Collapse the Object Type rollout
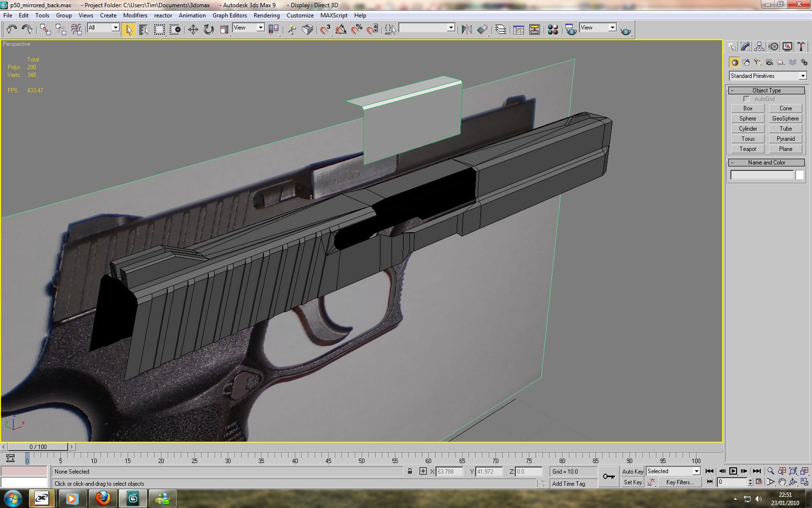 766,90
